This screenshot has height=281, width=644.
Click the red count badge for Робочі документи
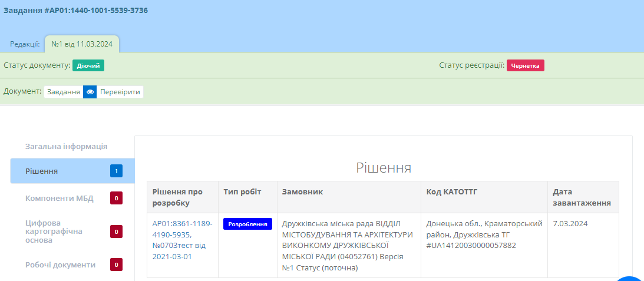tap(116, 265)
